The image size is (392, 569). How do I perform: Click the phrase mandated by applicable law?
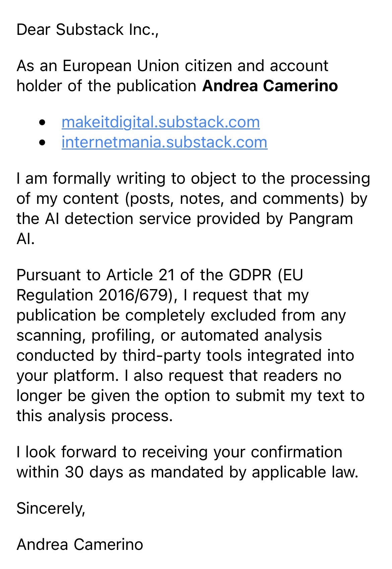point(255,472)
